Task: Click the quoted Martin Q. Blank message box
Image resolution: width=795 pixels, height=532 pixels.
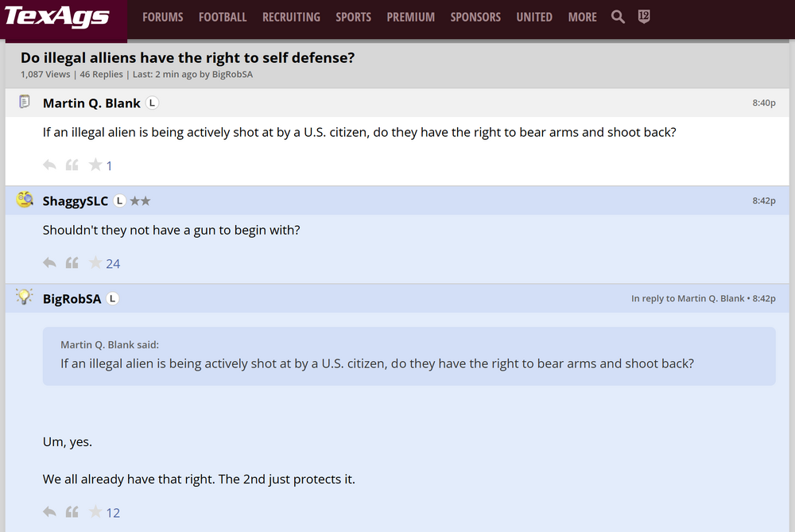Action: 409,356
